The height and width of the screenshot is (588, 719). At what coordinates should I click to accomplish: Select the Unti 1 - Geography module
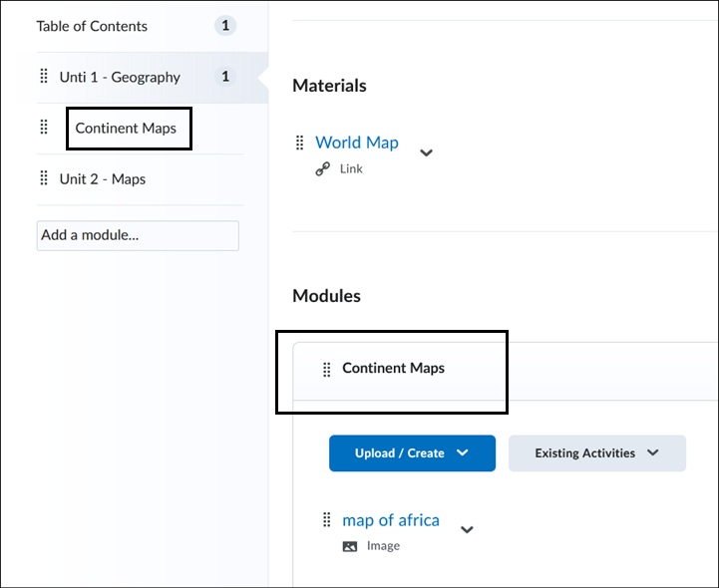tap(120, 77)
